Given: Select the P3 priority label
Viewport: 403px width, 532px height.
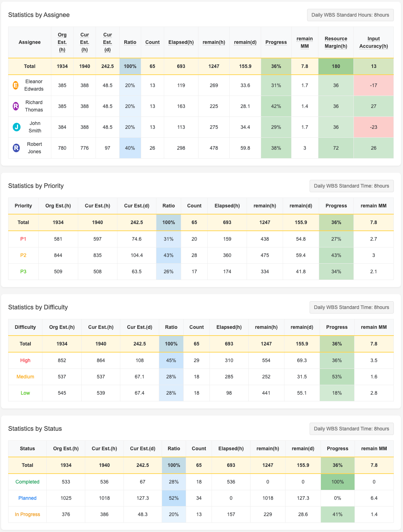Looking at the screenshot, I should (23, 271).
